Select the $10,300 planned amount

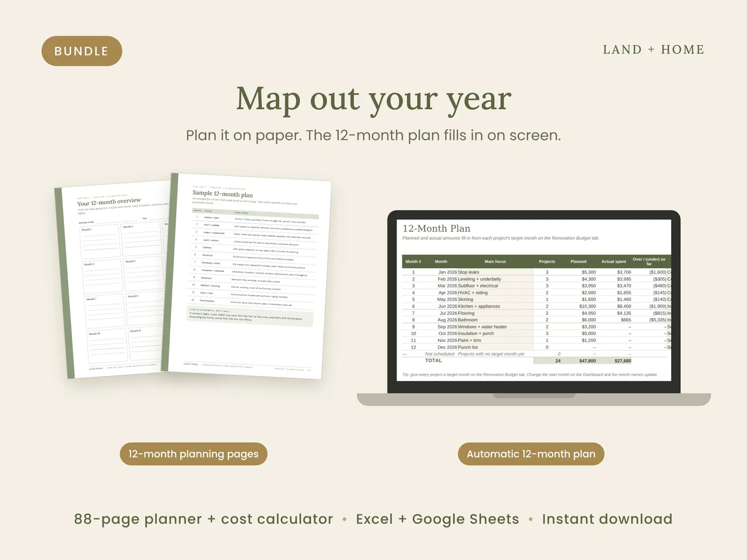click(x=587, y=306)
